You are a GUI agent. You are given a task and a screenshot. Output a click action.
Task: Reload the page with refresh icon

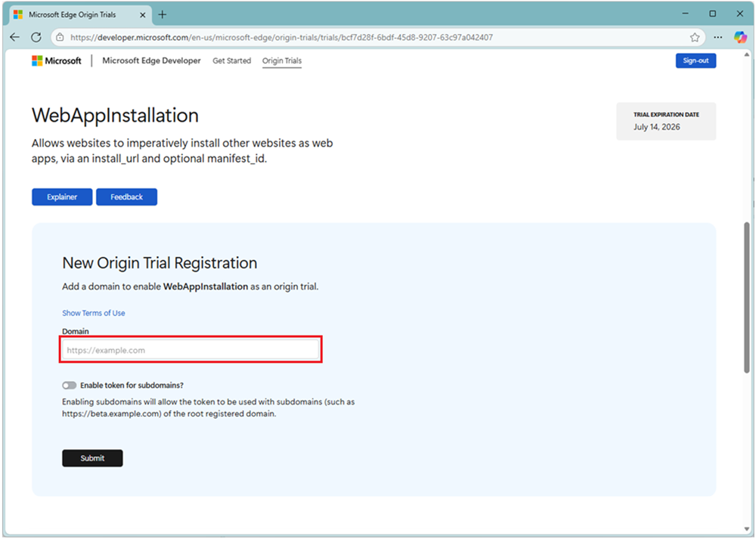(x=36, y=37)
